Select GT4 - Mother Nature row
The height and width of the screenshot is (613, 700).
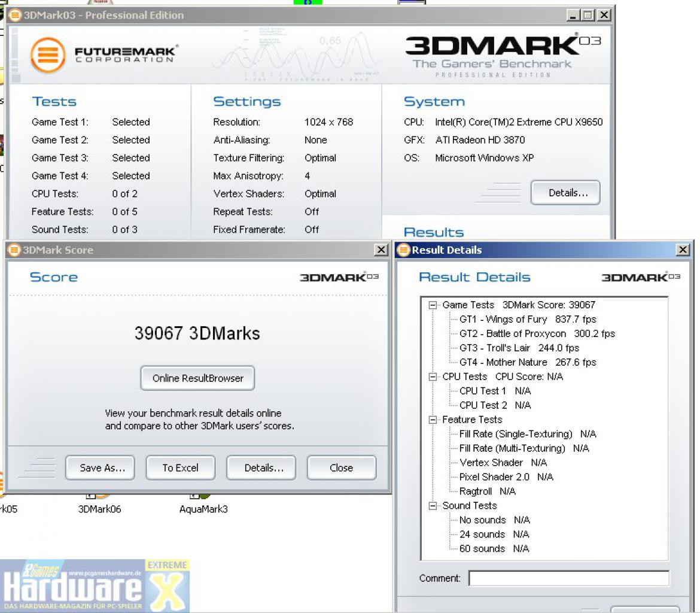click(528, 362)
